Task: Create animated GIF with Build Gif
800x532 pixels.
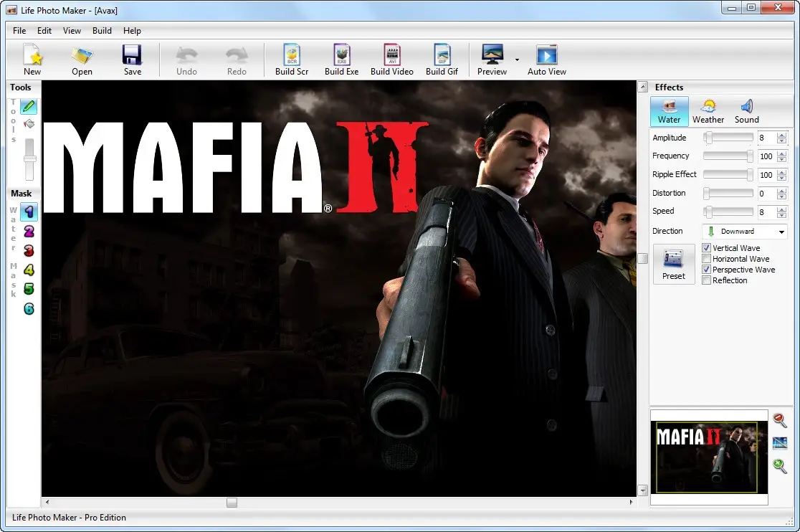Action: tap(442, 60)
